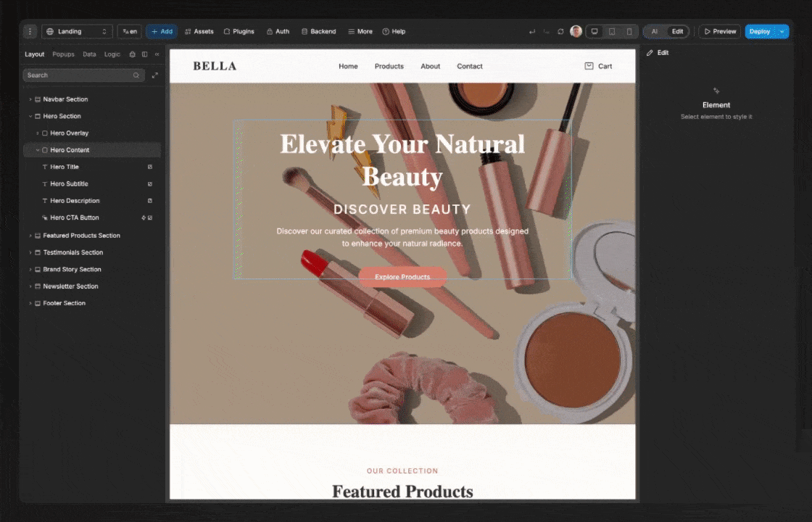Open the Backend panel

tap(318, 31)
